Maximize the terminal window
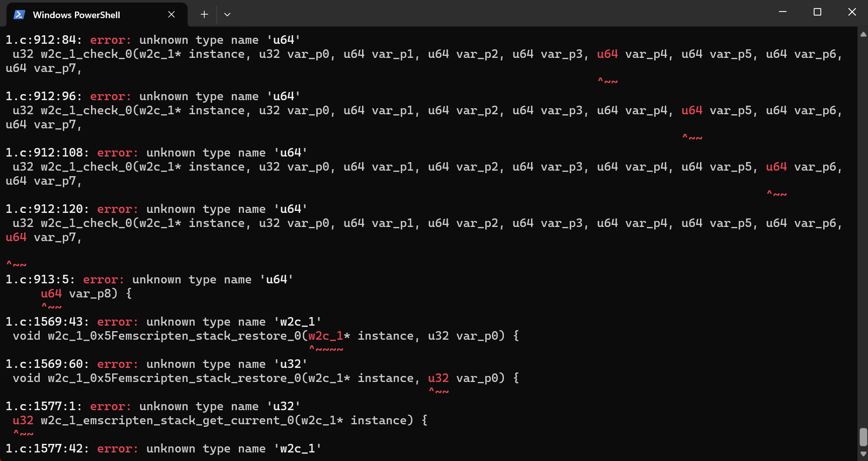The height and width of the screenshot is (461, 868). point(817,12)
